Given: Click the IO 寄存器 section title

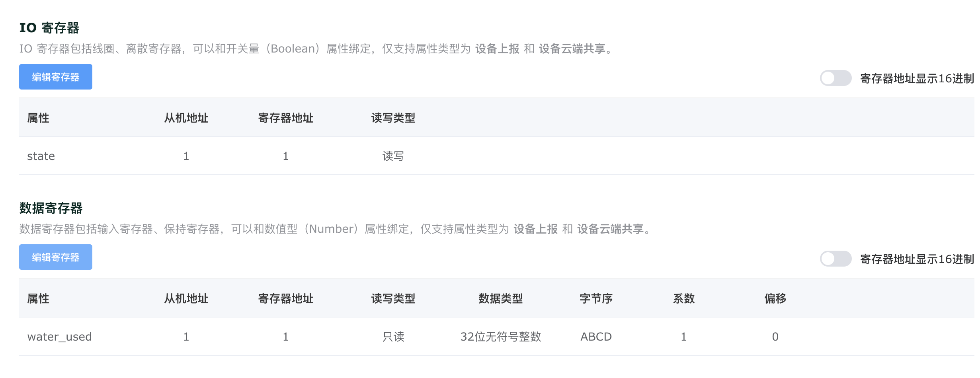Looking at the screenshot, I should click(50, 28).
